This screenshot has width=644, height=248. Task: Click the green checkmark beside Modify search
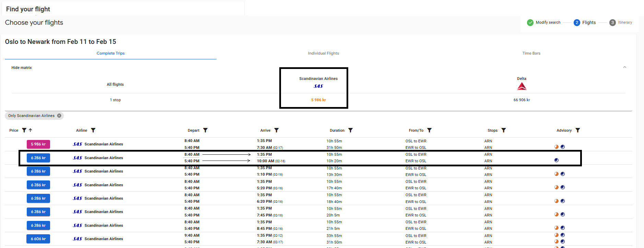click(x=530, y=23)
